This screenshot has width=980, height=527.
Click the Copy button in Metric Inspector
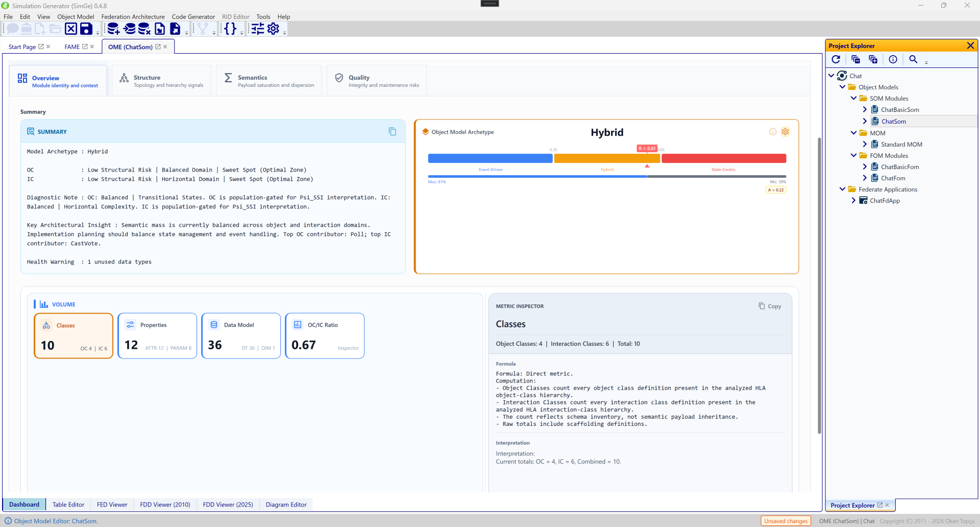[x=770, y=306]
